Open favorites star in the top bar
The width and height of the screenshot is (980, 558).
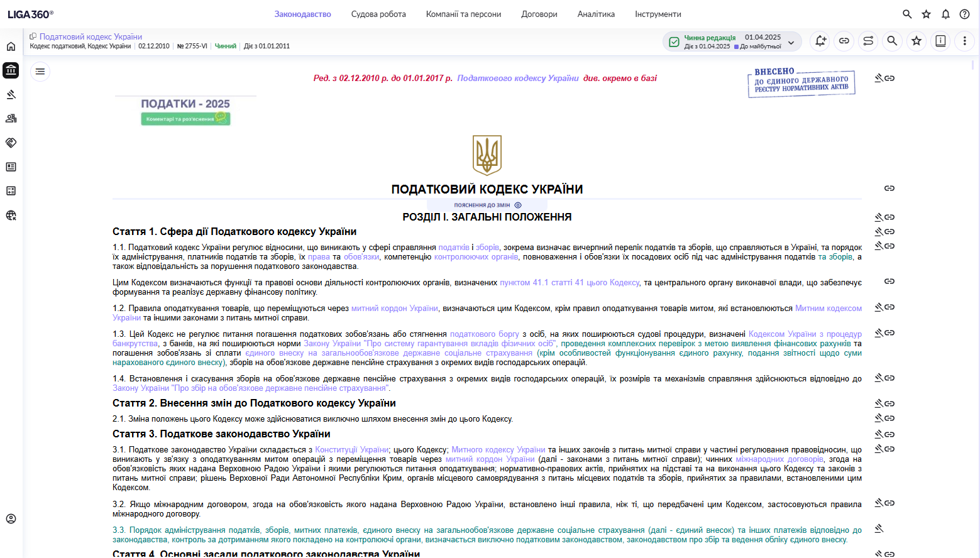[926, 14]
